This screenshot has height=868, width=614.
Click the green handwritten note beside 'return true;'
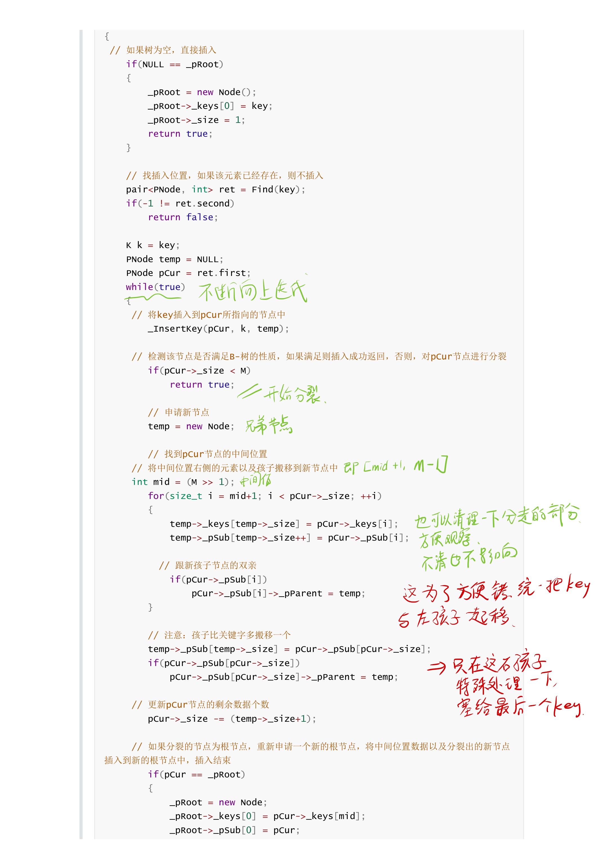282,394
